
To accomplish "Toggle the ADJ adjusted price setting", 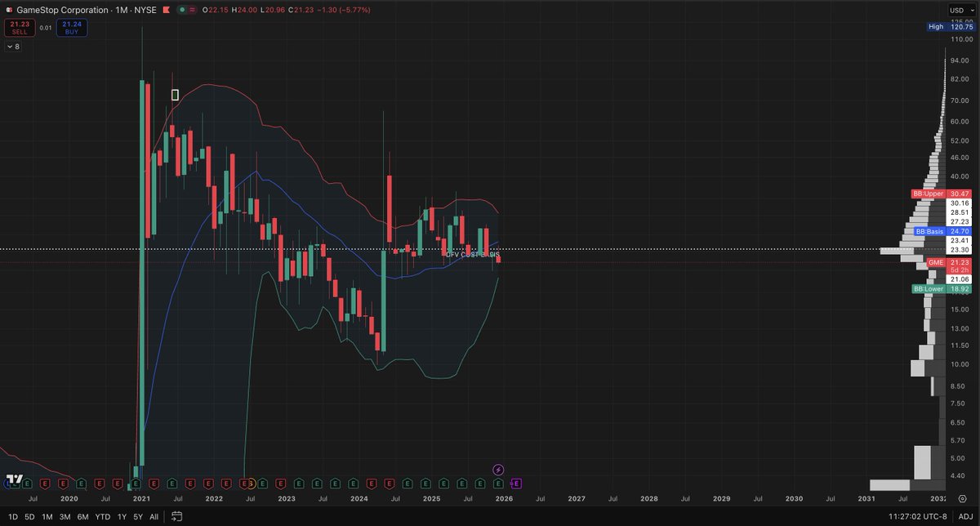I will click(967, 516).
